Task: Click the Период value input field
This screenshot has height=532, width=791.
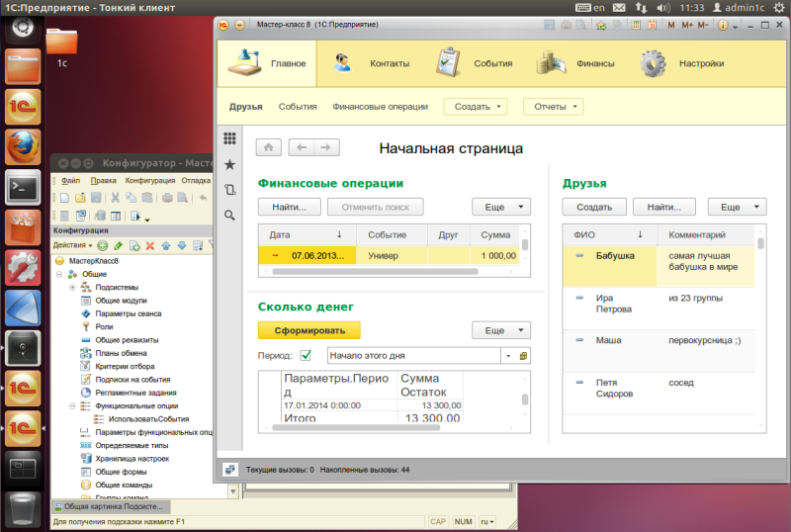Action: click(413, 355)
